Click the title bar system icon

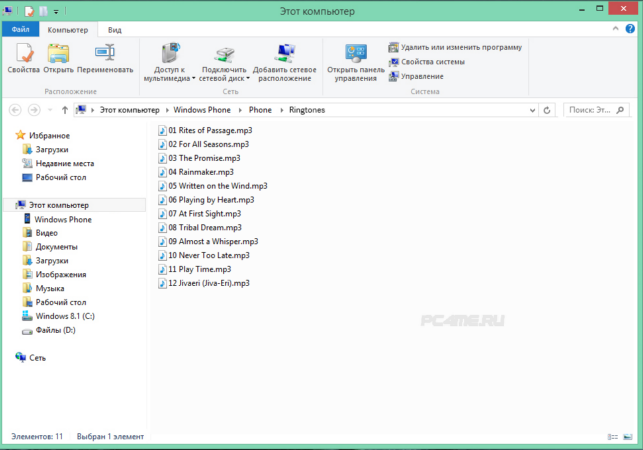pyautogui.click(x=7, y=11)
